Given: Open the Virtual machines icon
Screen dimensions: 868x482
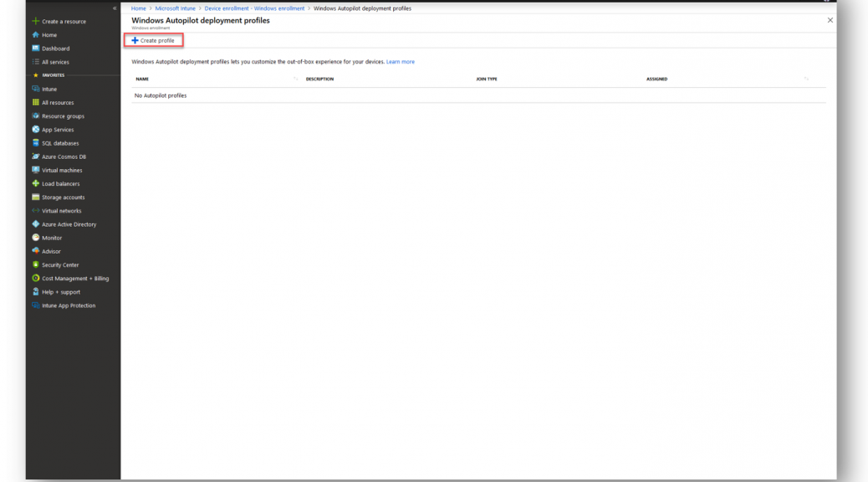Looking at the screenshot, I should coord(35,170).
